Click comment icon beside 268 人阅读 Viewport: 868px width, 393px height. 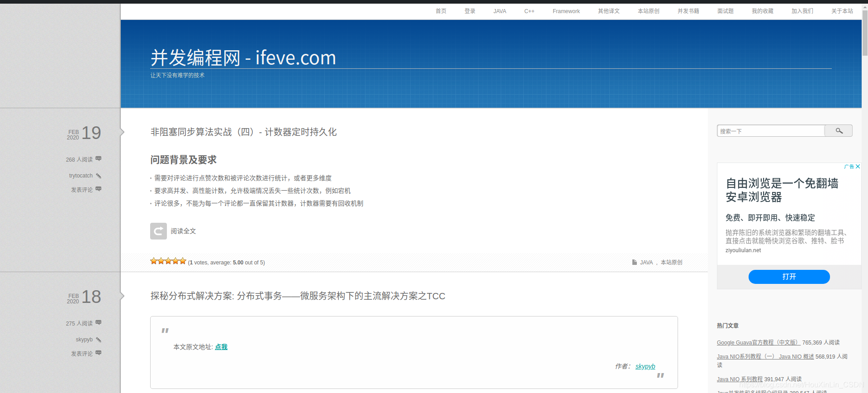(98, 159)
